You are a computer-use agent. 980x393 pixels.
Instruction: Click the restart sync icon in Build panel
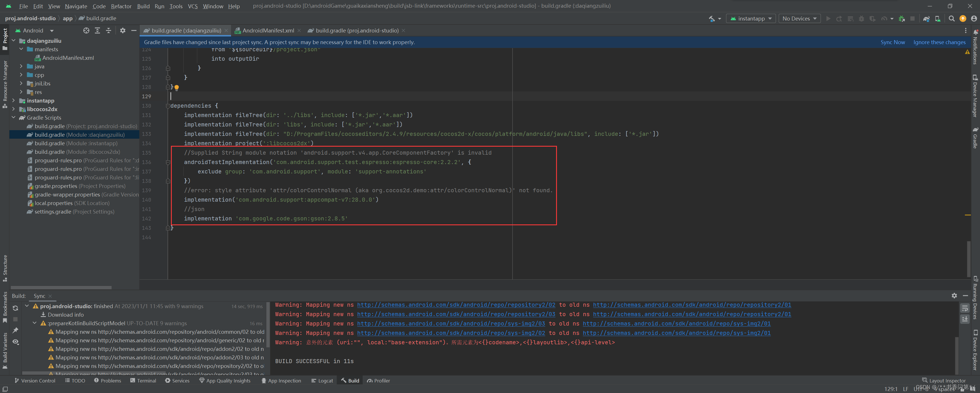point(15,308)
